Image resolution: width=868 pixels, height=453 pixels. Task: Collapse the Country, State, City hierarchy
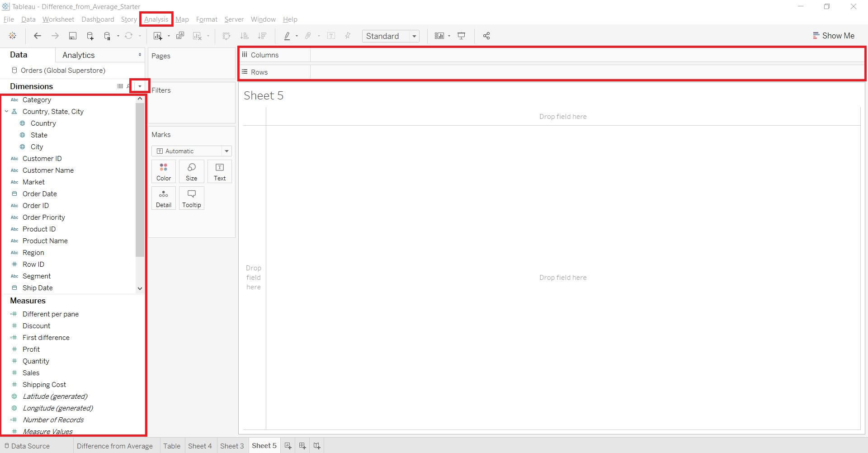[7, 112]
